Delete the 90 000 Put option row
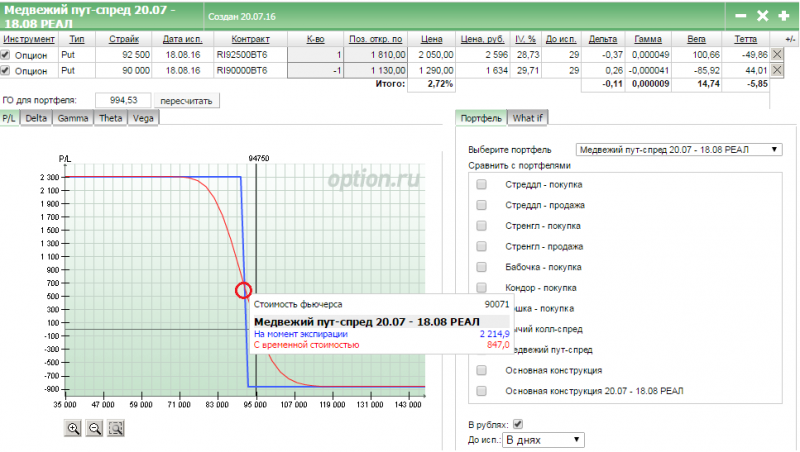Screen dimensions: 800x452 777,70
